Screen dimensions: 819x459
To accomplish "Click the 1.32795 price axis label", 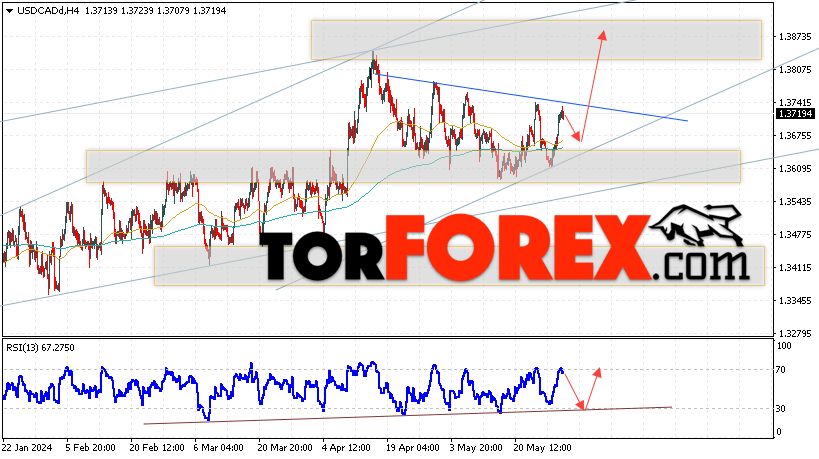I will click(795, 333).
